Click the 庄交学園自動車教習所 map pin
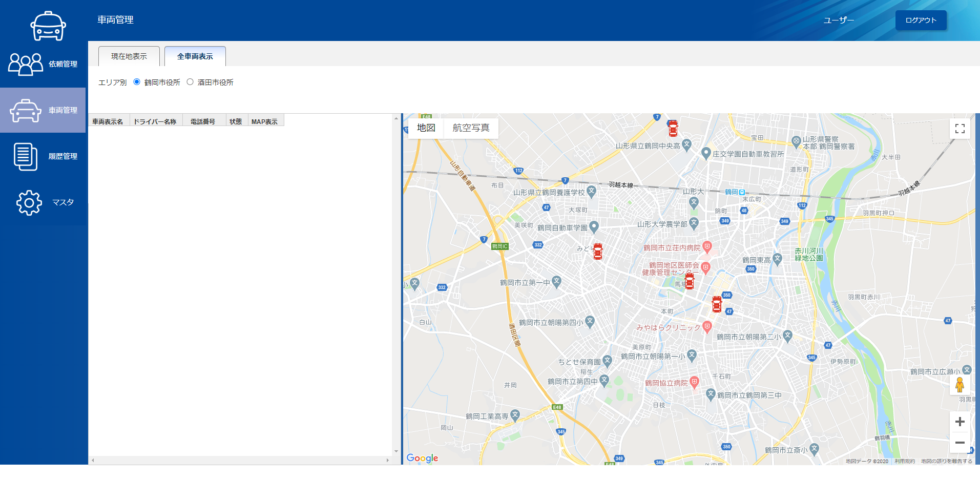 (706, 153)
